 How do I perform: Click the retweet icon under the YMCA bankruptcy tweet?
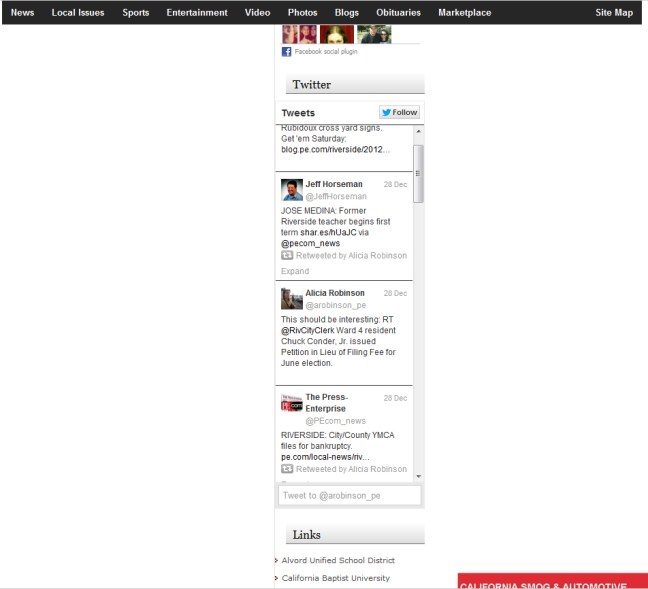[287, 469]
